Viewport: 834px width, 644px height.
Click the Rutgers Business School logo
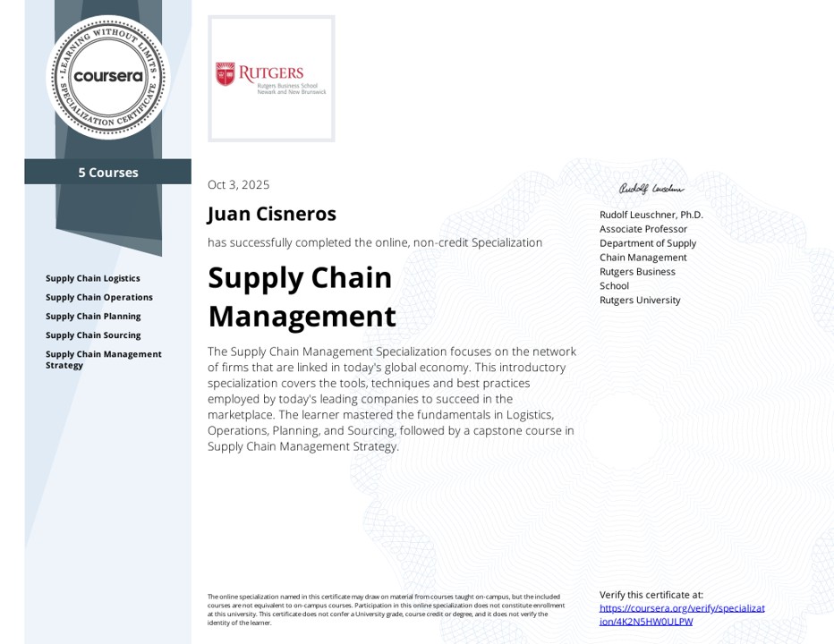[x=271, y=79]
